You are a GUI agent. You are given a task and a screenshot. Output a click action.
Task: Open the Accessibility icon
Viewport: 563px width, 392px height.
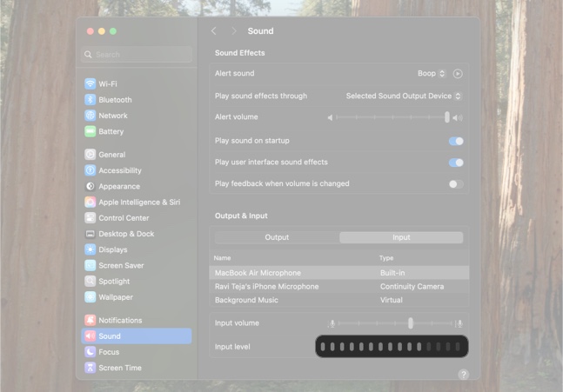point(90,170)
